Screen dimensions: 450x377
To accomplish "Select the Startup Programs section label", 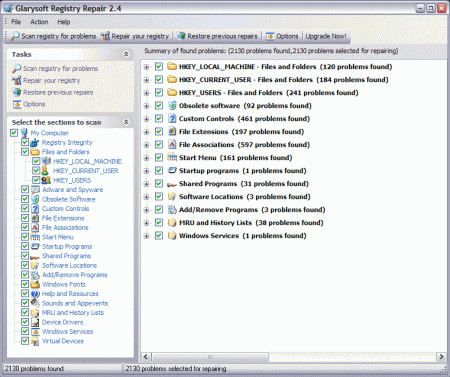I will point(67,246).
